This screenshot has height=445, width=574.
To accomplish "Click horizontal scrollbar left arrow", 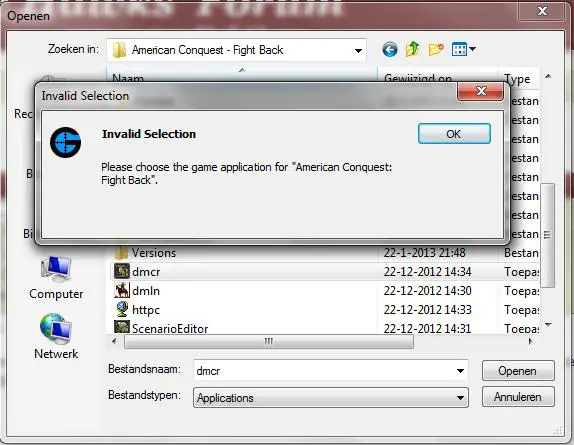I will [x=115, y=341].
